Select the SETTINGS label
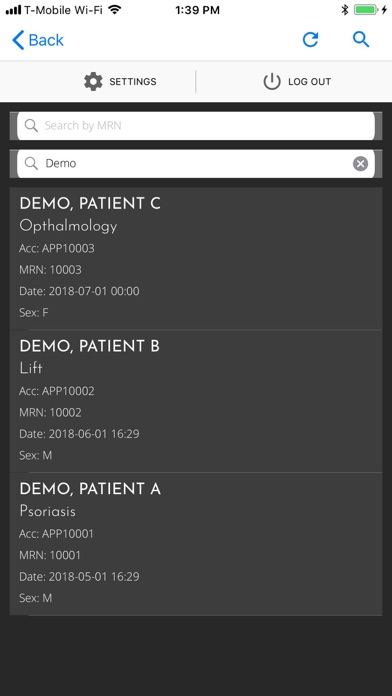Screen dimensions: 392x696 [x=133, y=82]
